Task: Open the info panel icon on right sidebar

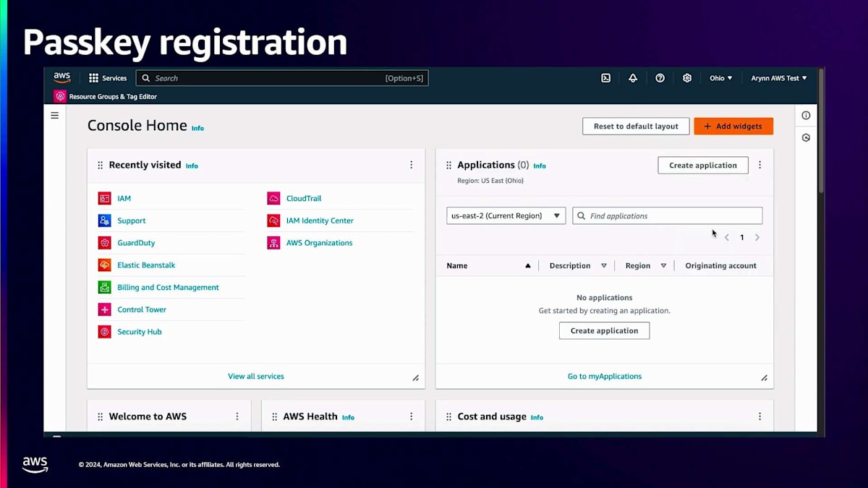Action: (x=806, y=115)
